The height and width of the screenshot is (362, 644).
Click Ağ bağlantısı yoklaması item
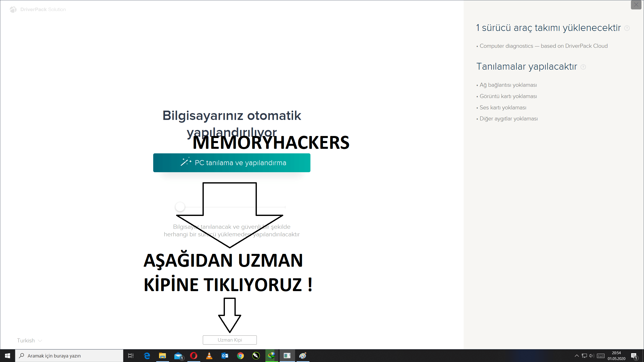click(x=508, y=85)
